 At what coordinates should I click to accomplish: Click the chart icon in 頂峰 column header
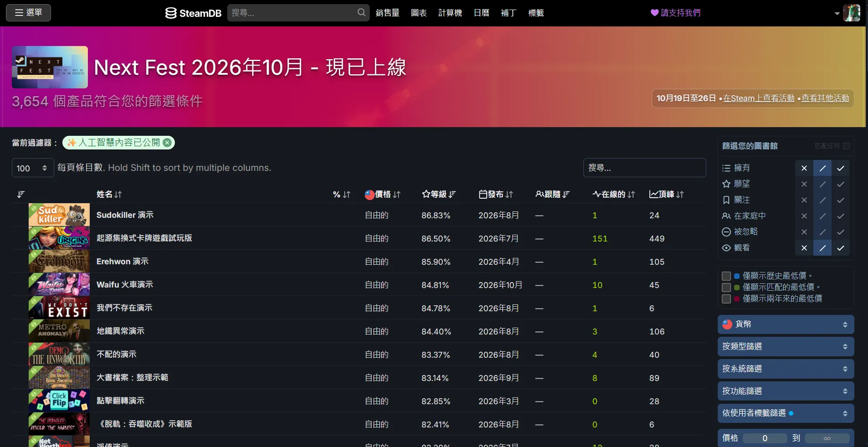coord(654,194)
